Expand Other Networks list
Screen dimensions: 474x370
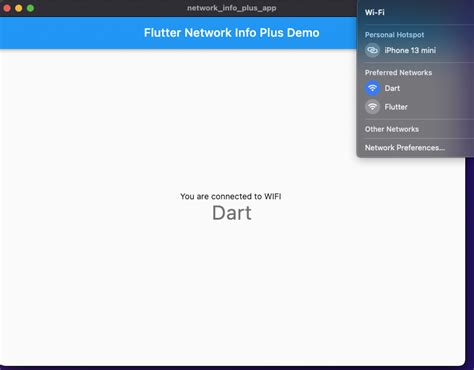(392, 129)
